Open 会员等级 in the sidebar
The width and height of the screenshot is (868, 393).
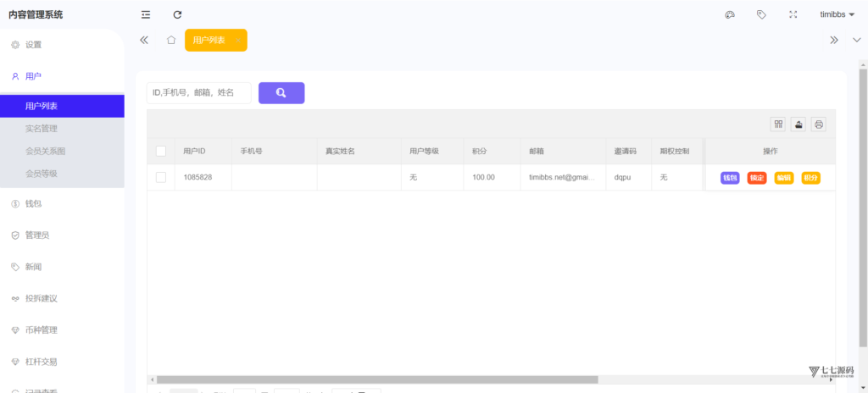click(62, 174)
